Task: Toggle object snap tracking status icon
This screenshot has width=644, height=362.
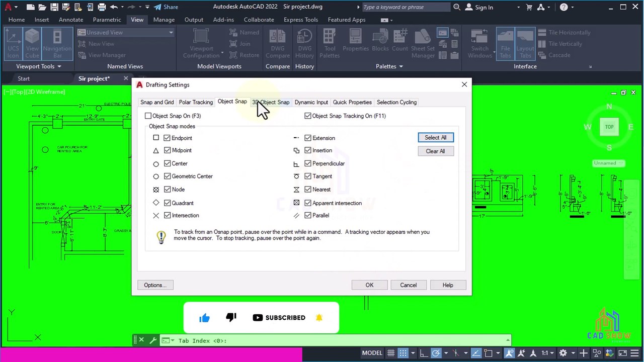Action: (476, 353)
